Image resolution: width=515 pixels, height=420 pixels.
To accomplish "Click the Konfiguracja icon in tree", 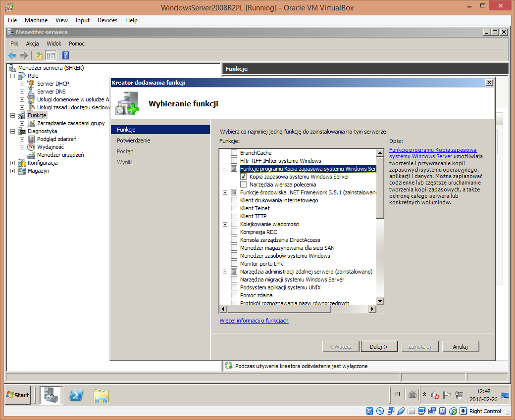I will (22, 163).
